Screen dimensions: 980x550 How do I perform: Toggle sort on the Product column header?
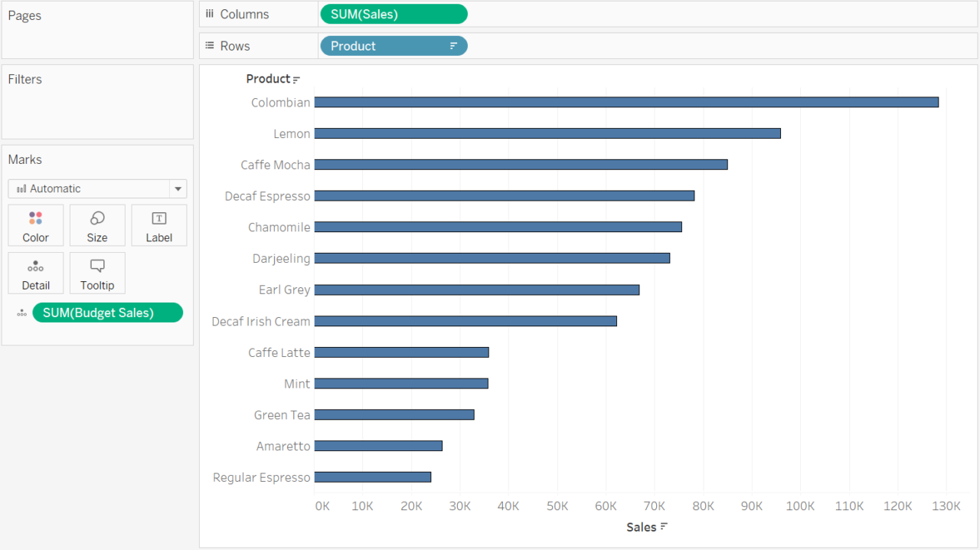point(294,78)
